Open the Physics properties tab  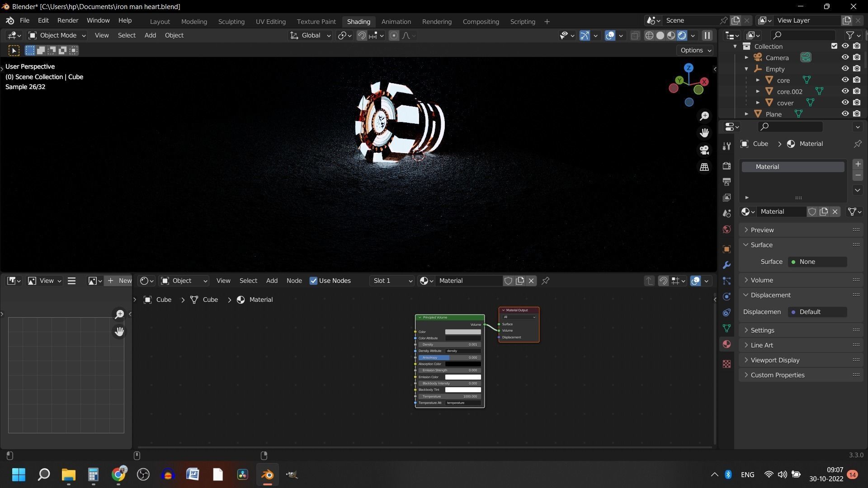tap(726, 297)
